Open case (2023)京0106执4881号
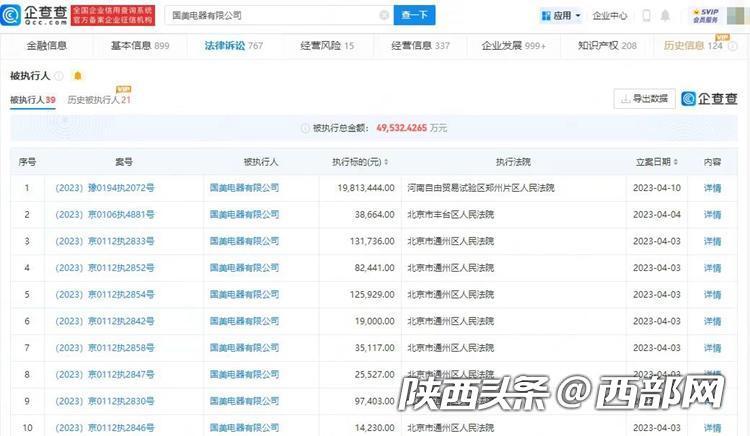The image size is (750, 436). tap(105, 215)
